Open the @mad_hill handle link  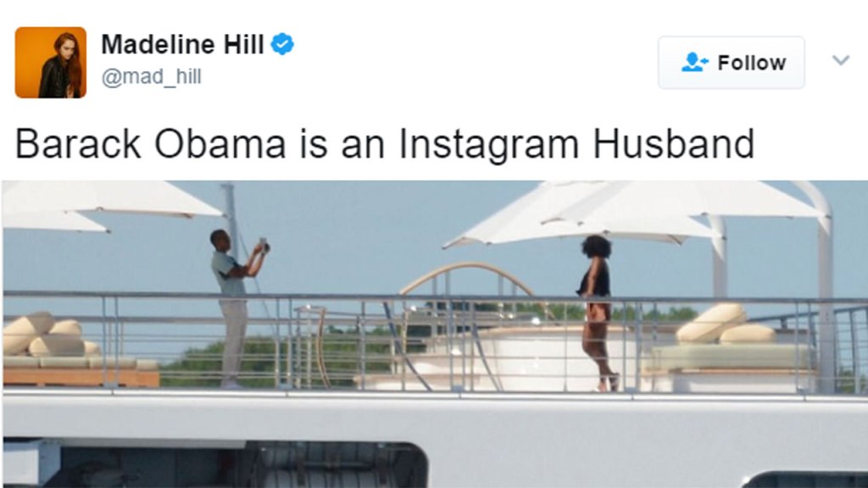tap(151, 78)
